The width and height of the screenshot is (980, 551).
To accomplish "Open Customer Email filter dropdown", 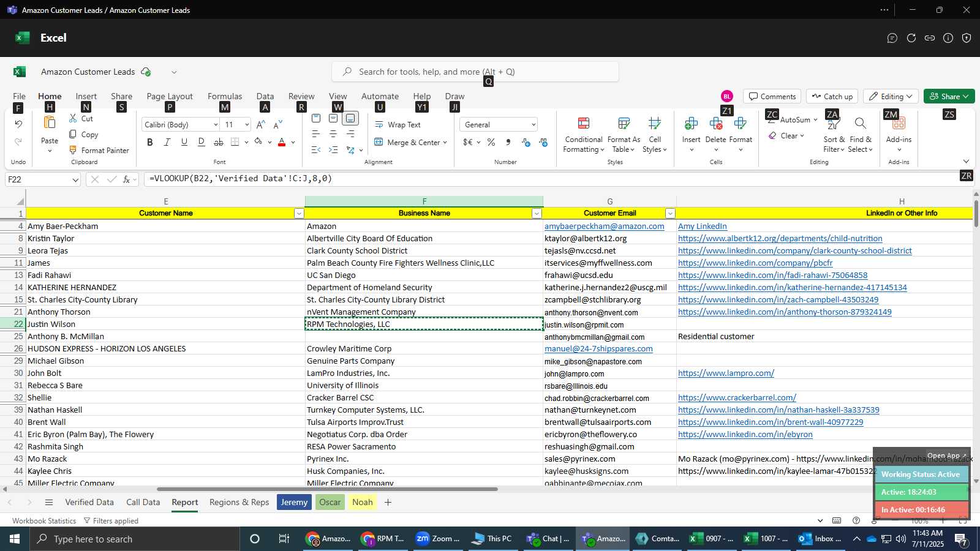I will click(x=670, y=214).
